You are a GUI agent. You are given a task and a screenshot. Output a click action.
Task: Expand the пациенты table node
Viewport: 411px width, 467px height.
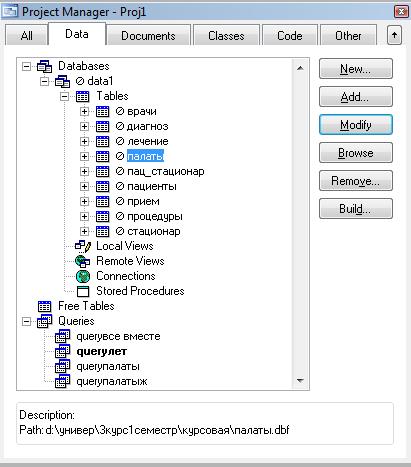pyautogui.click(x=84, y=186)
